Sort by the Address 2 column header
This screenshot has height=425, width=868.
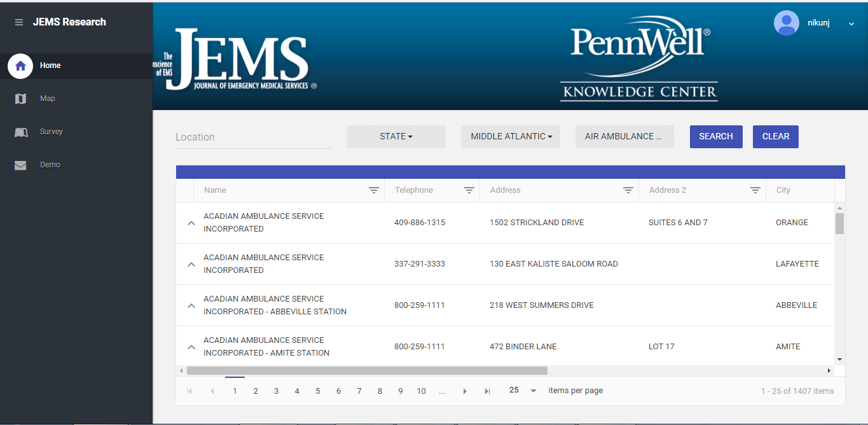668,190
